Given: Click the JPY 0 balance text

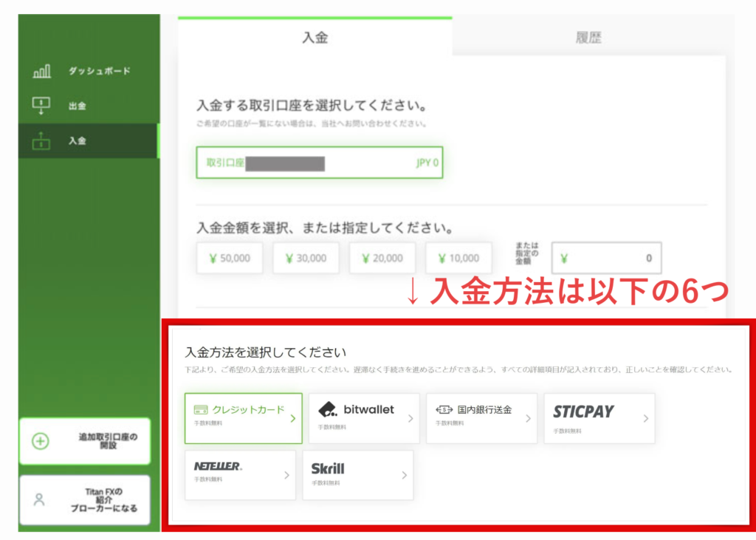Looking at the screenshot, I should click(x=427, y=163).
